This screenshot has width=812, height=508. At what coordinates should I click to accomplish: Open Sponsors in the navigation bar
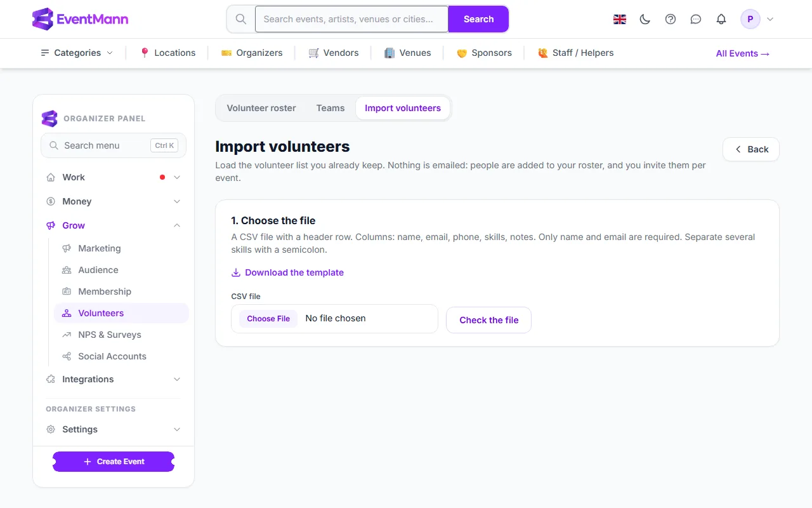tap(484, 53)
